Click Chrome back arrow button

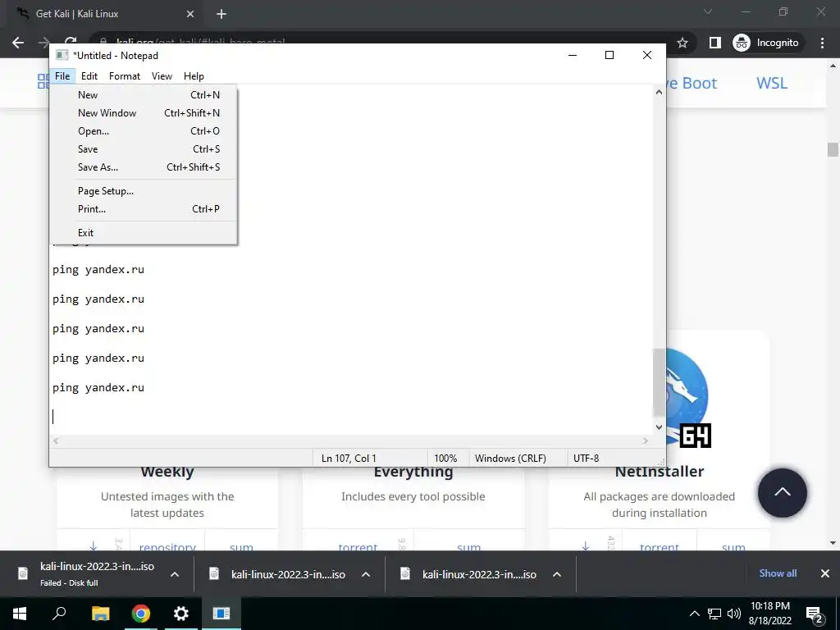click(x=18, y=43)
